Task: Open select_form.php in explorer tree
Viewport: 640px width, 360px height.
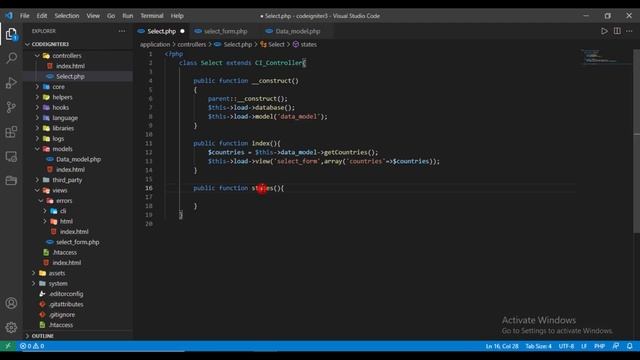Action: click(x=78, y=242)
